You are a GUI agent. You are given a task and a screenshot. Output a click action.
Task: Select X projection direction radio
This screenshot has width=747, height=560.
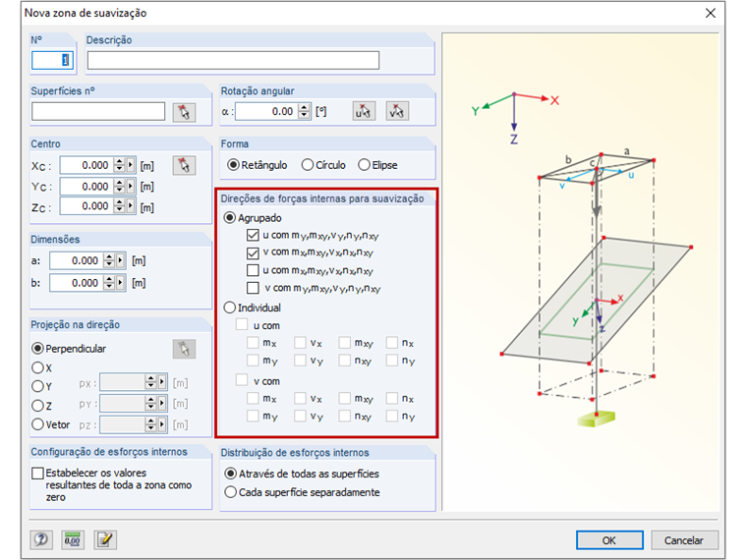[37, 367]
